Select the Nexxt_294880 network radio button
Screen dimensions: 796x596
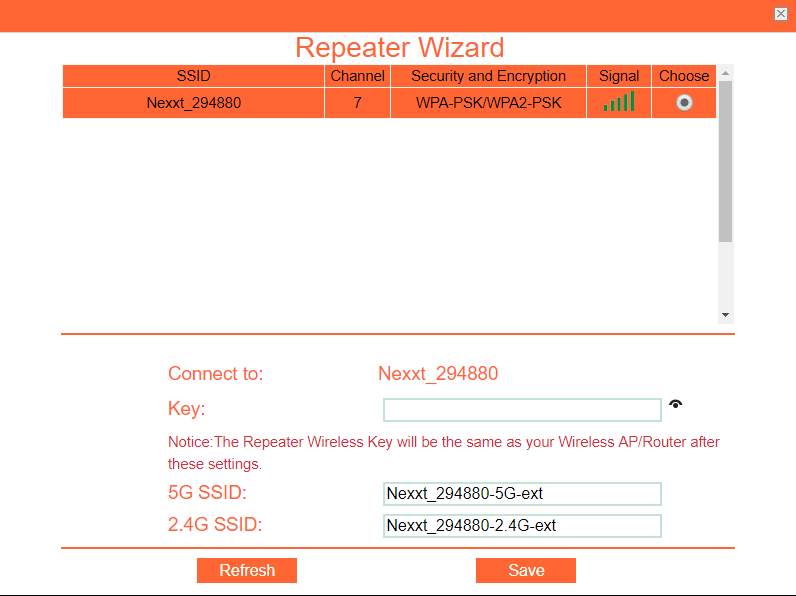click(684, 102)
